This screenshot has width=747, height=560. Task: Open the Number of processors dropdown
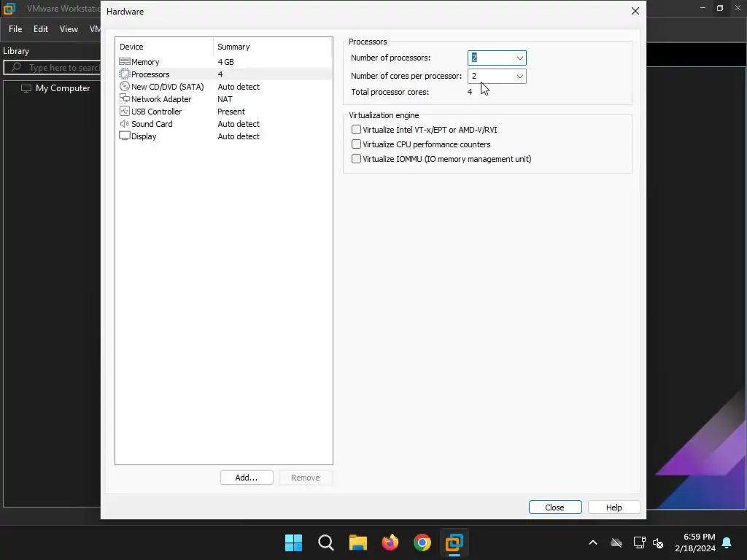[x=519, y=58]
